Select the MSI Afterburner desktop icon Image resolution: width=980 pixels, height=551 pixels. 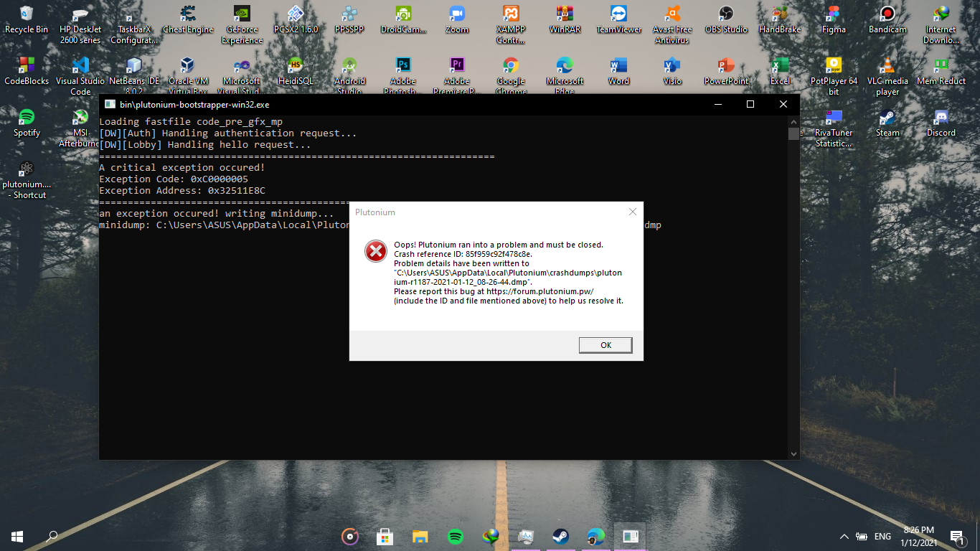pyautogui.click(x=80, y=128)
